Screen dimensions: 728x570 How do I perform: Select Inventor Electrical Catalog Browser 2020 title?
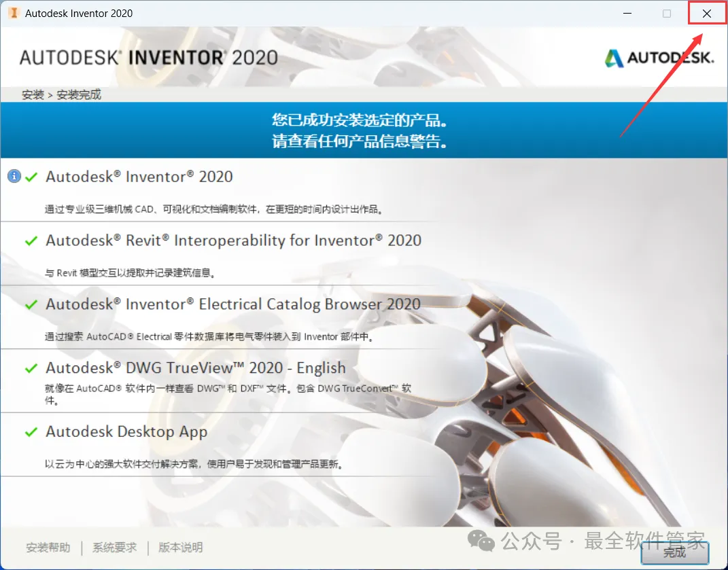click(x=233, y=304)
